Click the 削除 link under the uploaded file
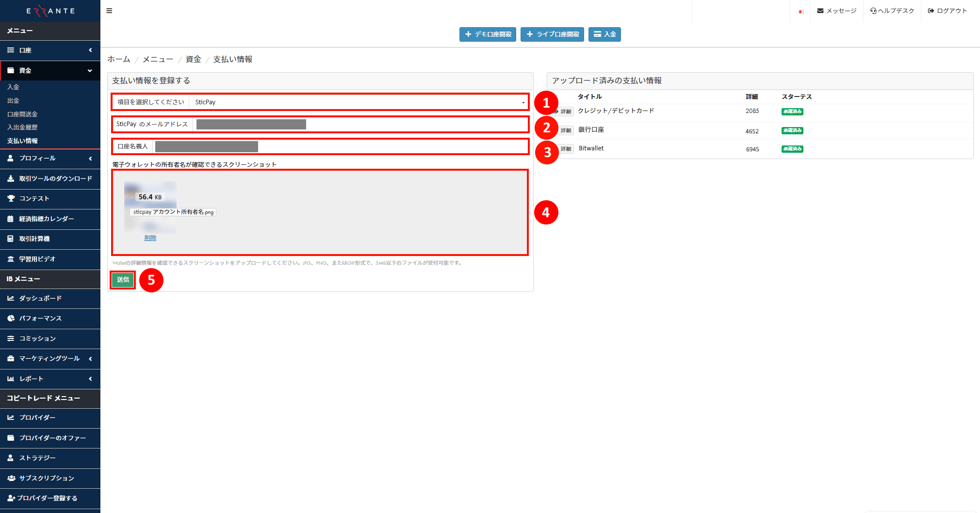This screenshot has width=980, height=513. [150, 238]
